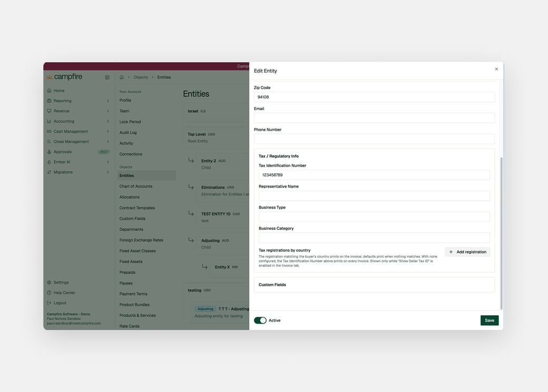Screen dimensions: 548x392
Task: Collapse sidebar with the panel icon
Action: click(x=107, y=77)
